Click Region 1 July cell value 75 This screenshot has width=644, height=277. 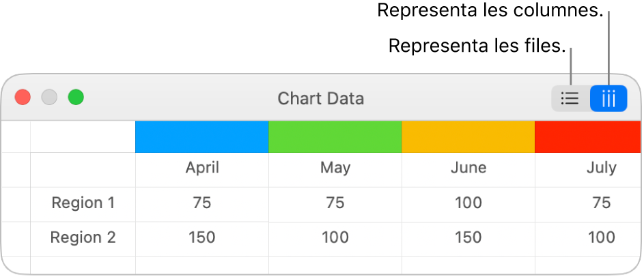coord(600,203)
